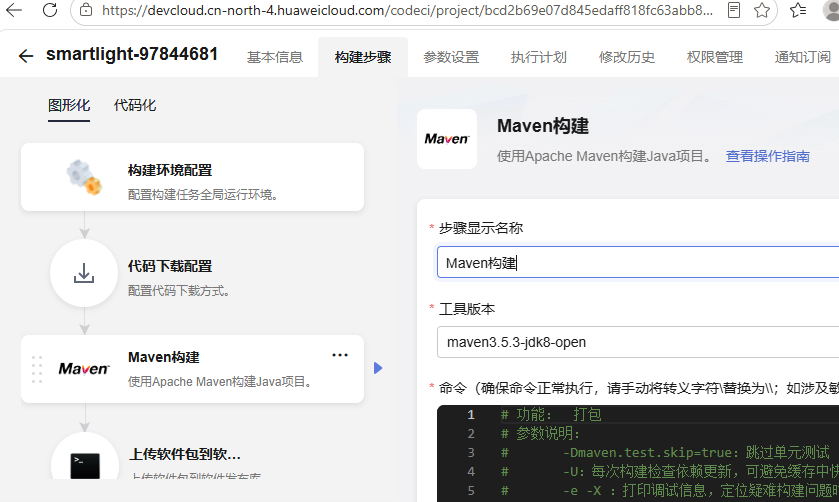Open reader view icon in address bar
The width and height of the screenshot is (839, 502).
[x=734, y=10]
